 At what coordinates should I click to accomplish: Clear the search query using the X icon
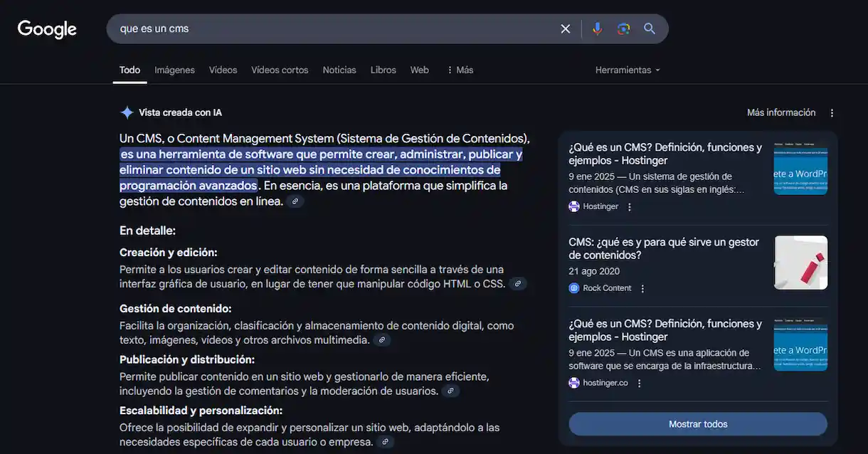click(x=565, y=28)
